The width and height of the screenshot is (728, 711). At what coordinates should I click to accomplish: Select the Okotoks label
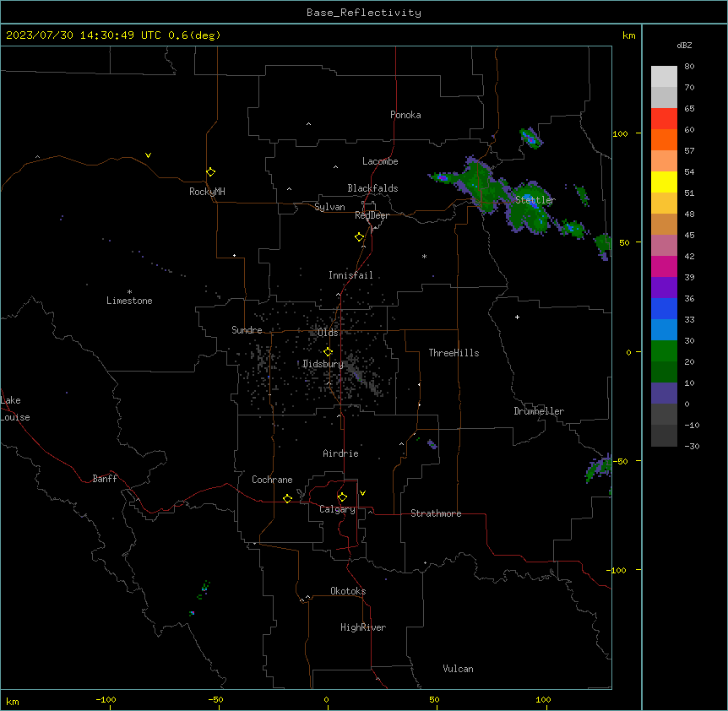click(348, 591)
